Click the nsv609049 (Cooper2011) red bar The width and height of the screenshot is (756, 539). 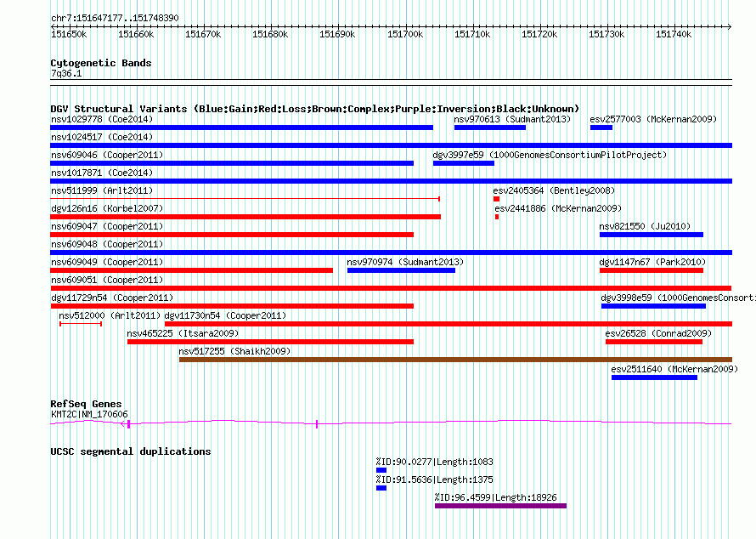click(x=191, y=270)
